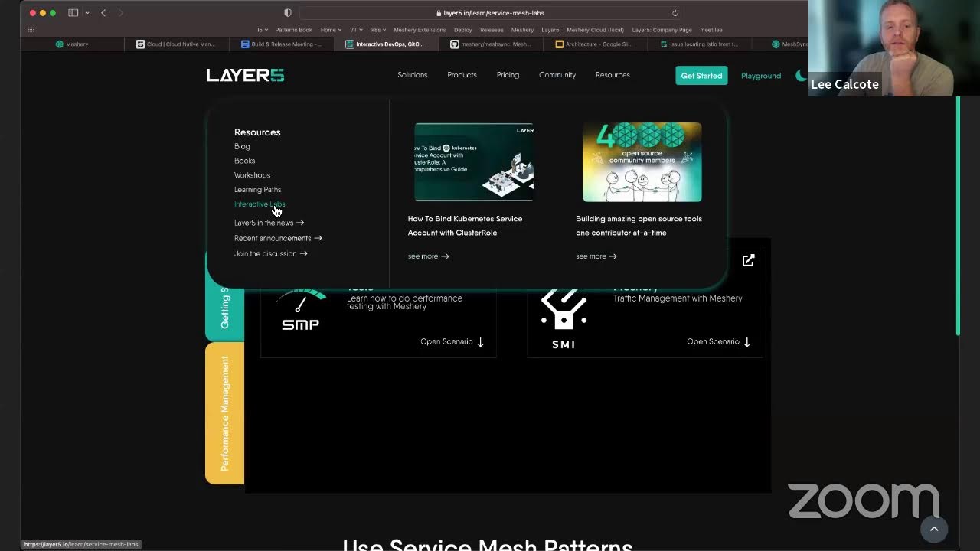The height and width of the screenshot is (551, 980).
Task: Open the Playground link
Action: (x=761, y=76)
